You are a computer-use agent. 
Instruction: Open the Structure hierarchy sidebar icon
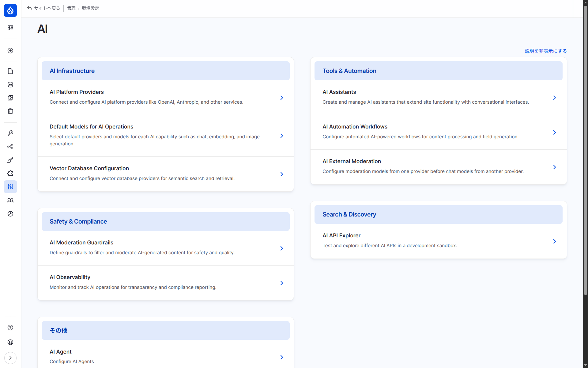pos(10,147)
